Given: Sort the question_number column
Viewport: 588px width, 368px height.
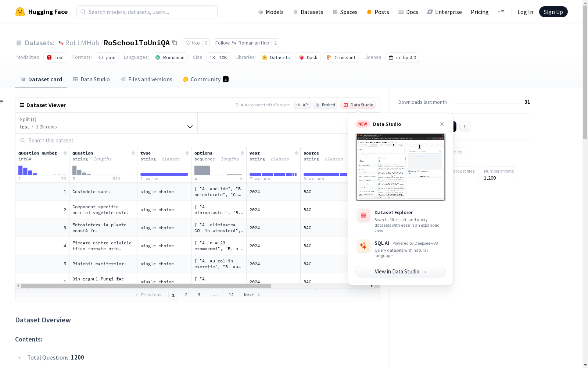Looking at the screenshot, I should click(65, 153).
